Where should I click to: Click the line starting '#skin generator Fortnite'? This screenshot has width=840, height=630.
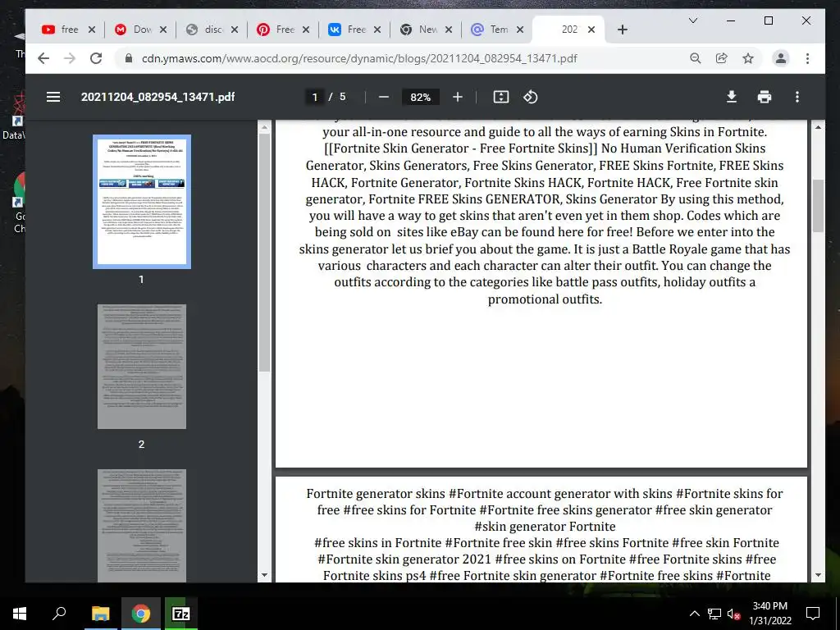coord(545,526)
